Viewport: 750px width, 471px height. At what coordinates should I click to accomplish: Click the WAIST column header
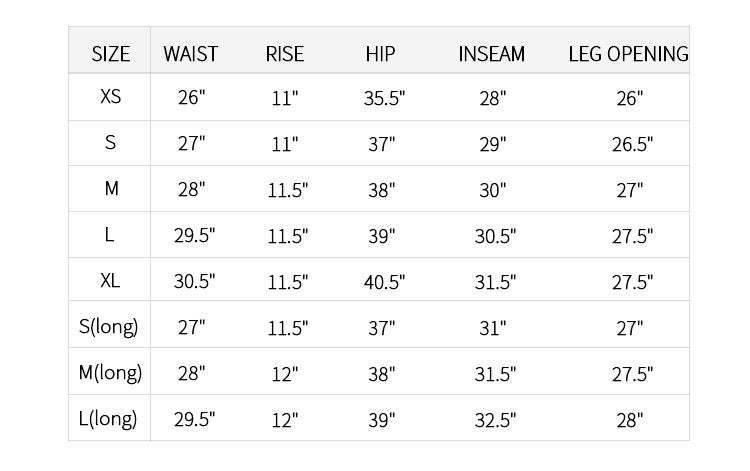[190, 54]
